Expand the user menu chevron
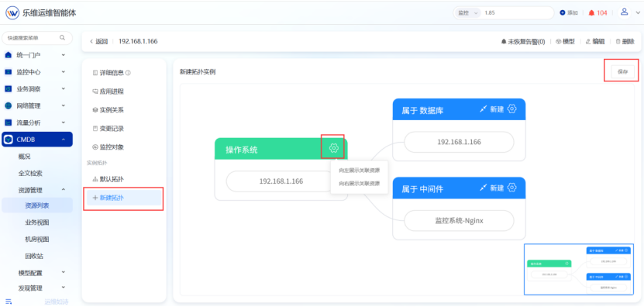 point(637,12)
